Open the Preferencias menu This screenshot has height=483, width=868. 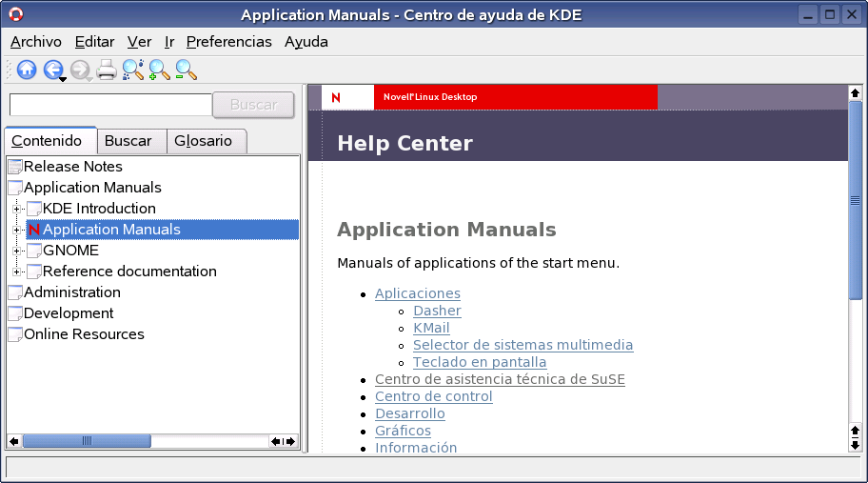point(228,42)
